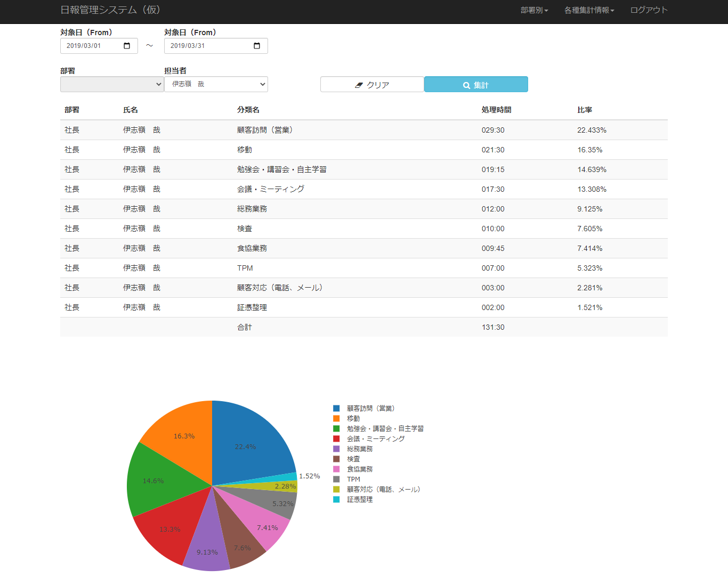Select table cell 食協業務

click(252, 248)
